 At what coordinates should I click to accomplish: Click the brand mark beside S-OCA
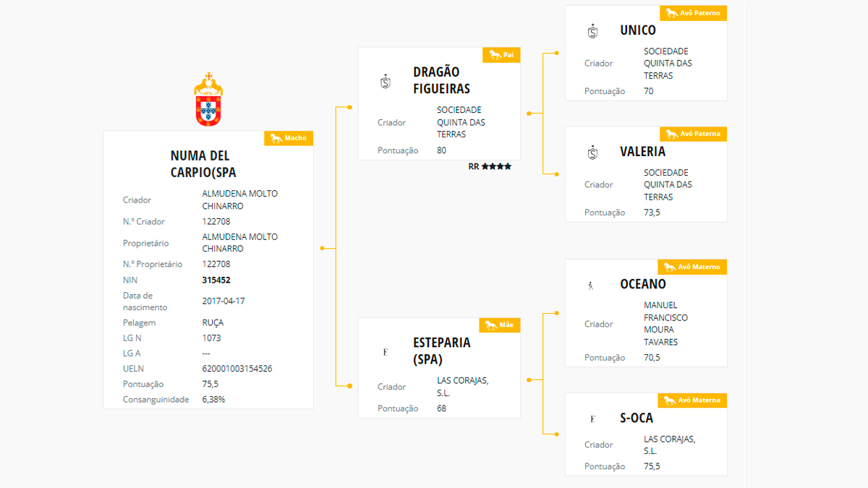(592, 419)
